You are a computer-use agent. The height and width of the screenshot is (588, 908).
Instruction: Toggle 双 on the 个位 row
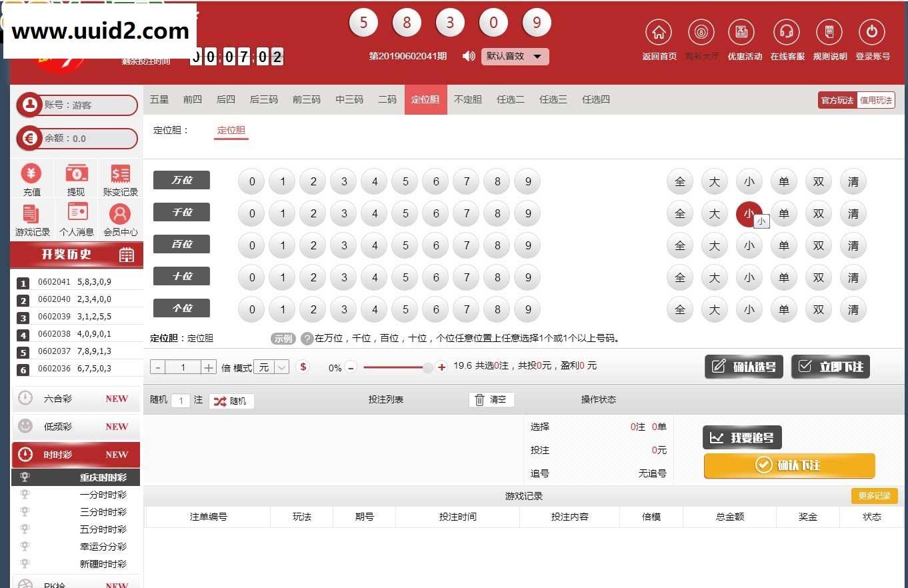818,309
